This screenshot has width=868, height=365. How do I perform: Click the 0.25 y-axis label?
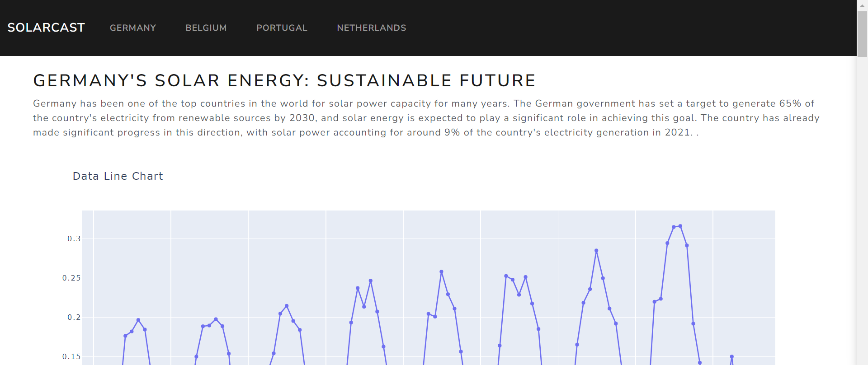tap(71, 278)
